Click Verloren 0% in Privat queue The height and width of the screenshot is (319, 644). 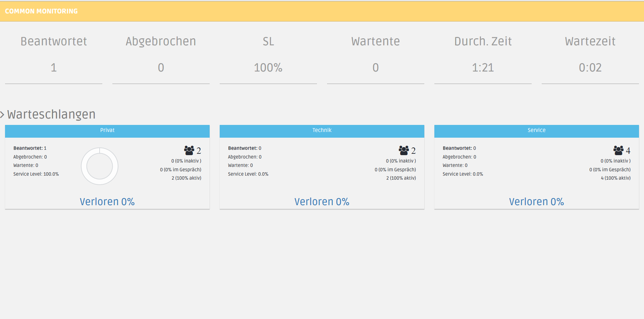click(x=107, y=201)
